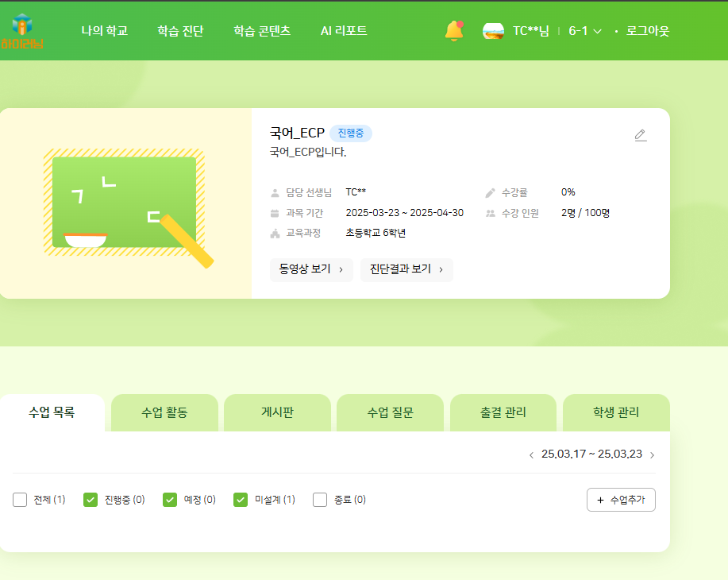728x580 pixels.
Task: Open the 학습 콘텐츠 menu
Action: 262,31
